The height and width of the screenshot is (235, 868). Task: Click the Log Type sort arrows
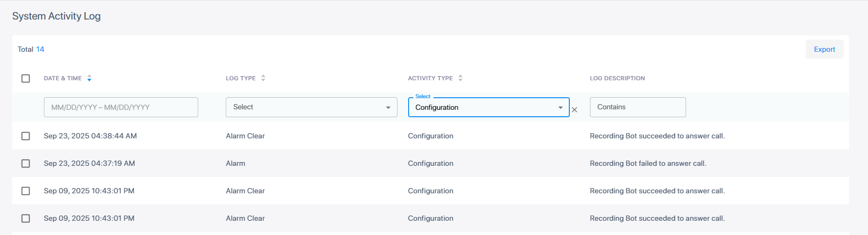point(263,78)
